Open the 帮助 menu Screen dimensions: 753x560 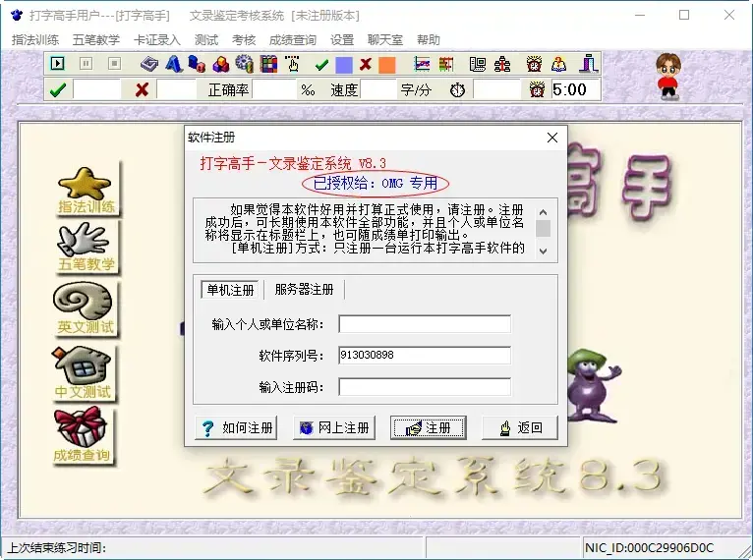tap(429, 40)
